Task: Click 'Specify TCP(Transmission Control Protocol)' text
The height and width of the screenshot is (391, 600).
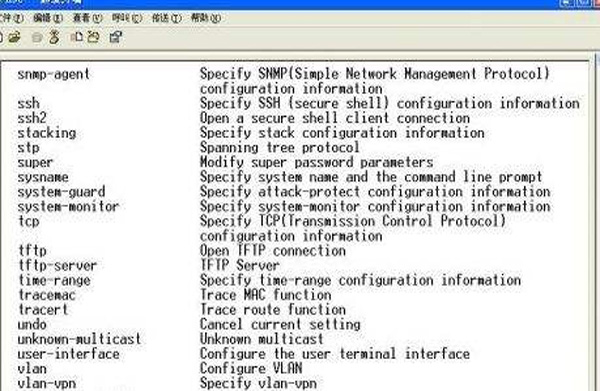Action: tap(353, 222)
